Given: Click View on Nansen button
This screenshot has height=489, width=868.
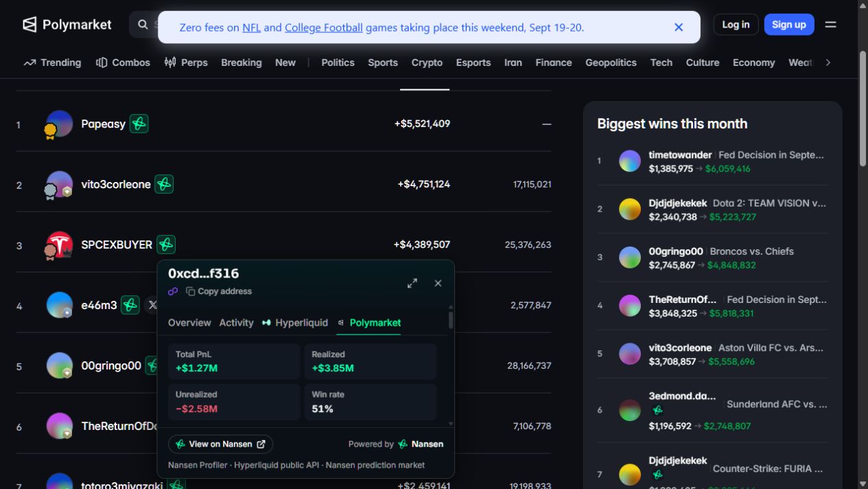Looking at the screenshot, I should [x=220, y=444].
